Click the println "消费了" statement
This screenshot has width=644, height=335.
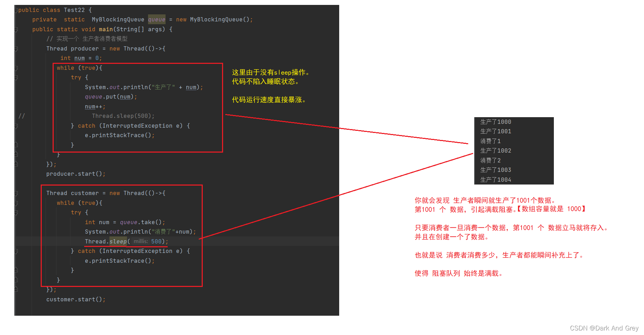coord(140,232)
